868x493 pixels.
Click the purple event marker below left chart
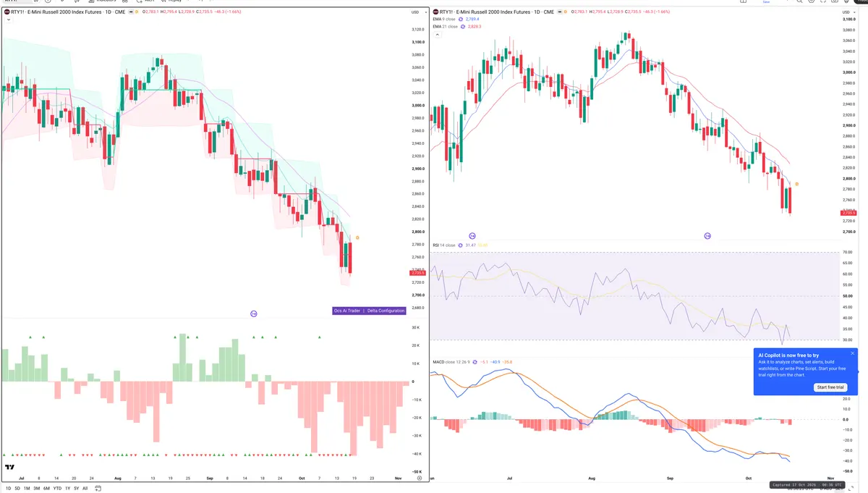pos(254,313)
